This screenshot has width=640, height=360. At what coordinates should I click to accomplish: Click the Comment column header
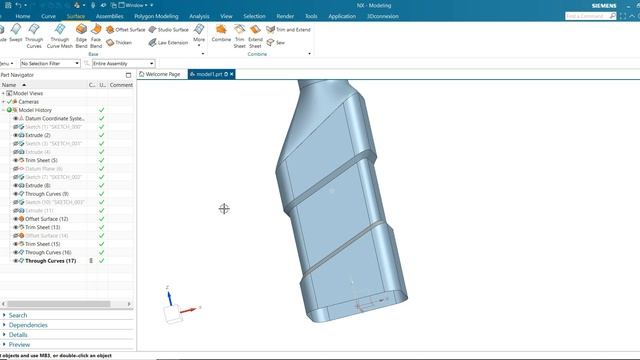coord(121,85)
